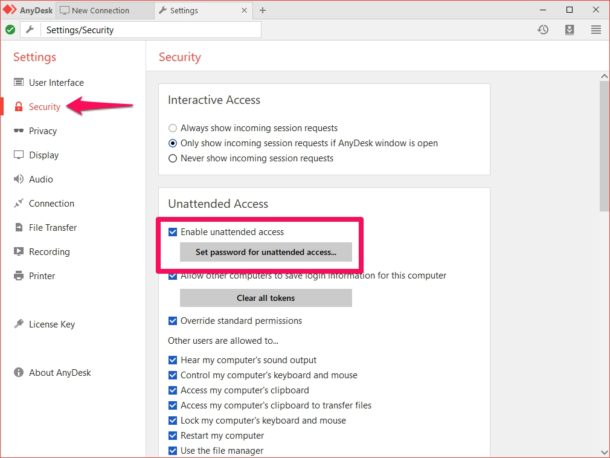Click the green connection status icon
Image resolution: width=610 pixels, height=458 pixels.
click(11, 30)
